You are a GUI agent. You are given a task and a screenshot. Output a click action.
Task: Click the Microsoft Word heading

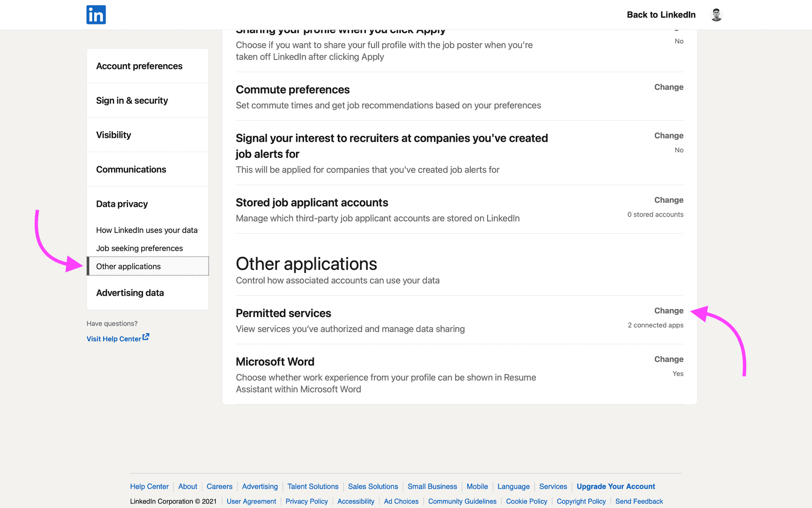coord(275,362)
